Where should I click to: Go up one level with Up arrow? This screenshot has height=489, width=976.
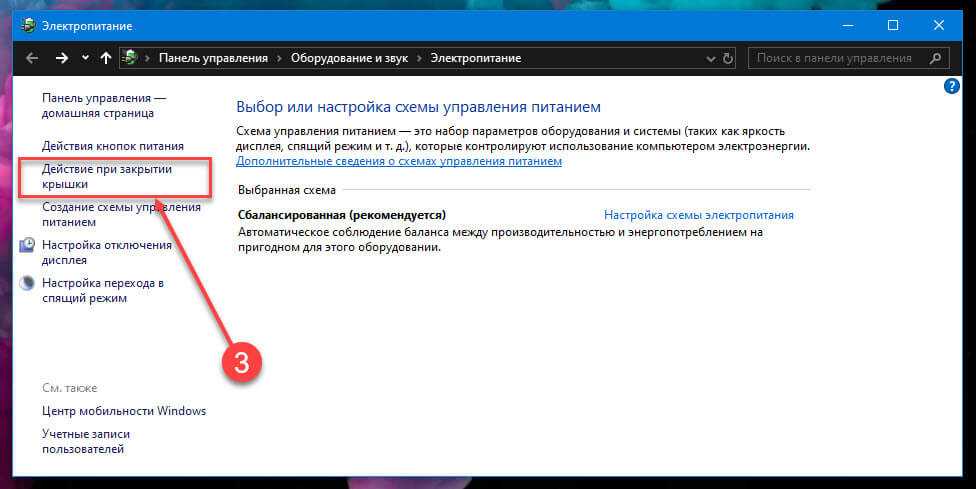(x=106, y=58)
